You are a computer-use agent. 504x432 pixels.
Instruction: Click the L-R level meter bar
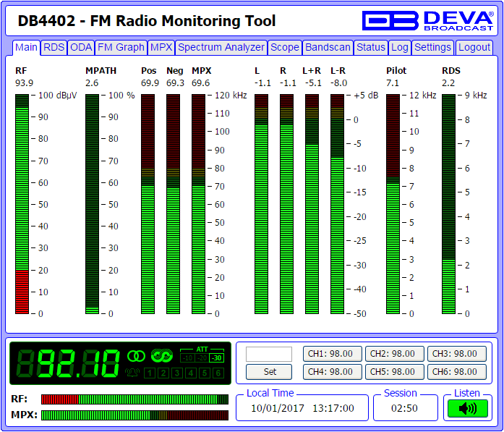coord(337,204)
